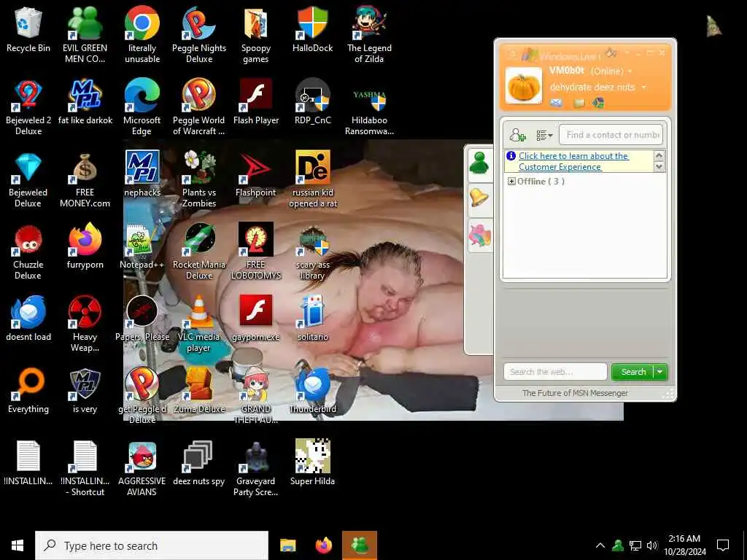Image resolution: width=747 pixels, height=560 pixels.
Task: Open the Action Center notifications icon
Action: click(x=723, y=545)
